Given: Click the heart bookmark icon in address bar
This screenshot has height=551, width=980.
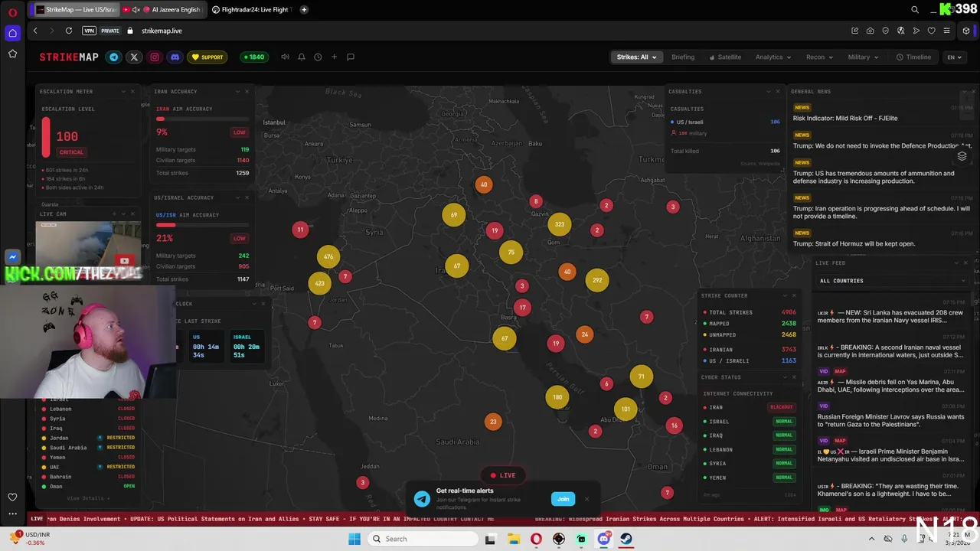Looking at the screenshot, I should click(x=931, y=31).
